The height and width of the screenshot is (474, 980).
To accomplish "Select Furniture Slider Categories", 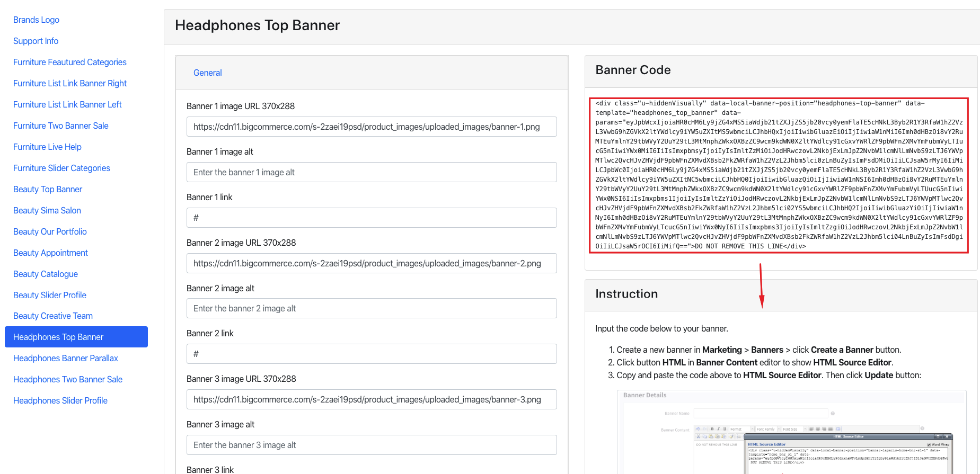I will coord(61,168).
